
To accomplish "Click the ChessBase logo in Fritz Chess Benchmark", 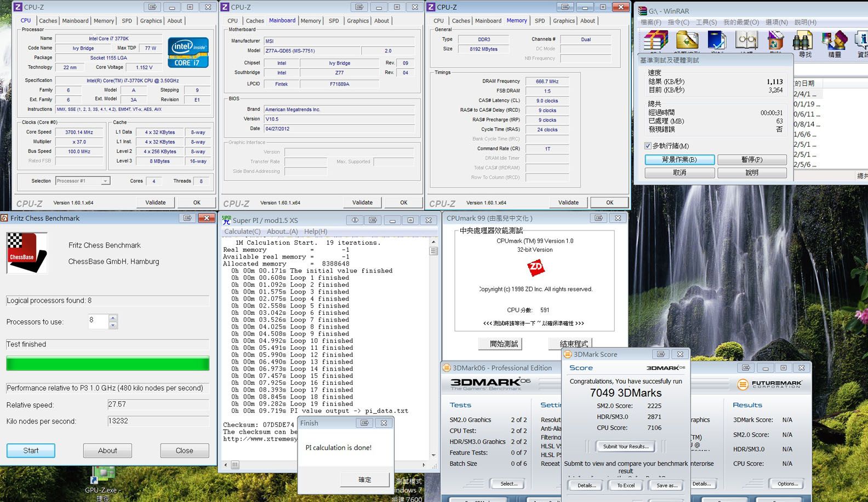I will (x=27, y=252).
